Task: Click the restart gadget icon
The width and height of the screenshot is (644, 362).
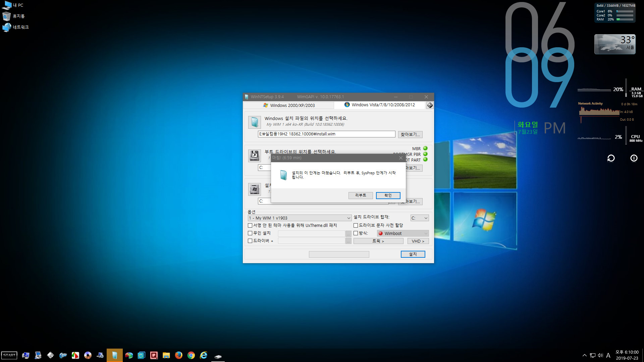Action: click(x=611, y=158)
